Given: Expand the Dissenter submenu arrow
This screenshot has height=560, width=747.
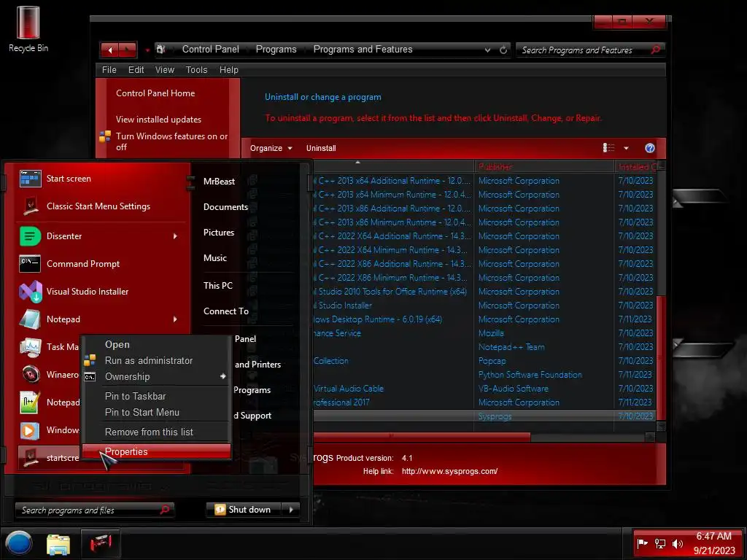Looking at the screenshot, I should tap(175, 236).
